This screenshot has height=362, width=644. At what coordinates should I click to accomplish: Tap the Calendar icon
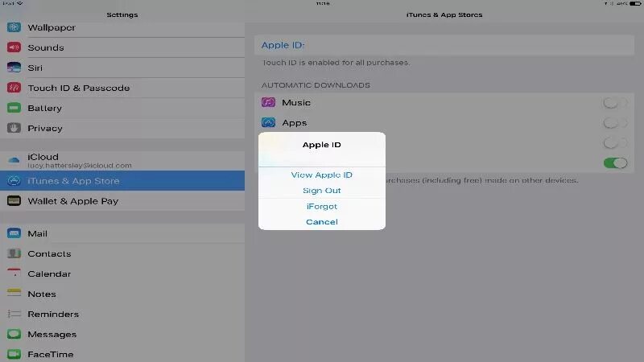click(x=14, y=274)
